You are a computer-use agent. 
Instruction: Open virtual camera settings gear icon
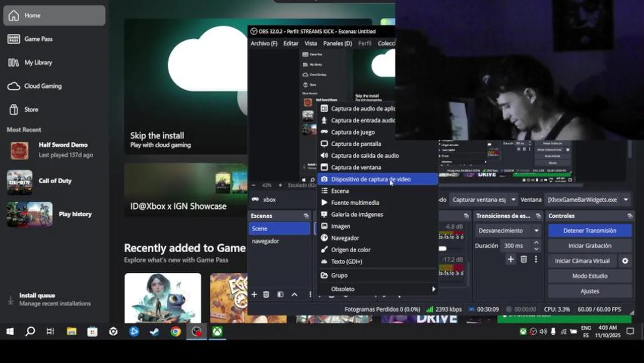coord(625,261)
